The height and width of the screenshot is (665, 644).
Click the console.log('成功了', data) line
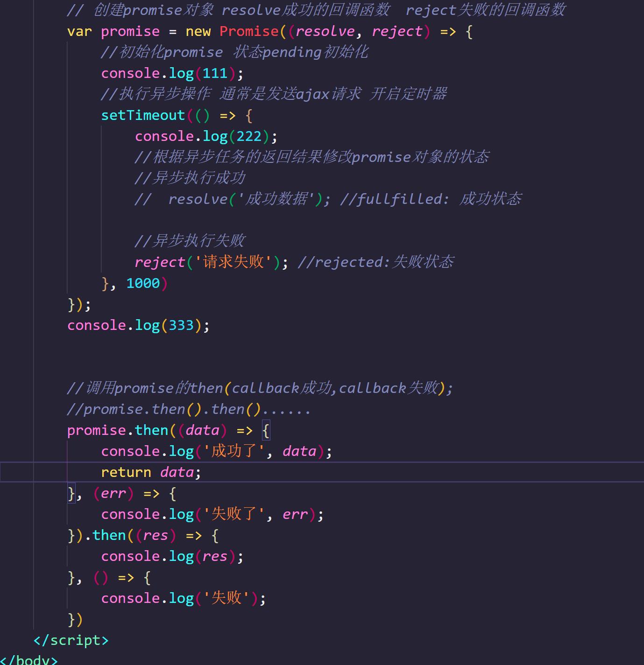[217, 451]
